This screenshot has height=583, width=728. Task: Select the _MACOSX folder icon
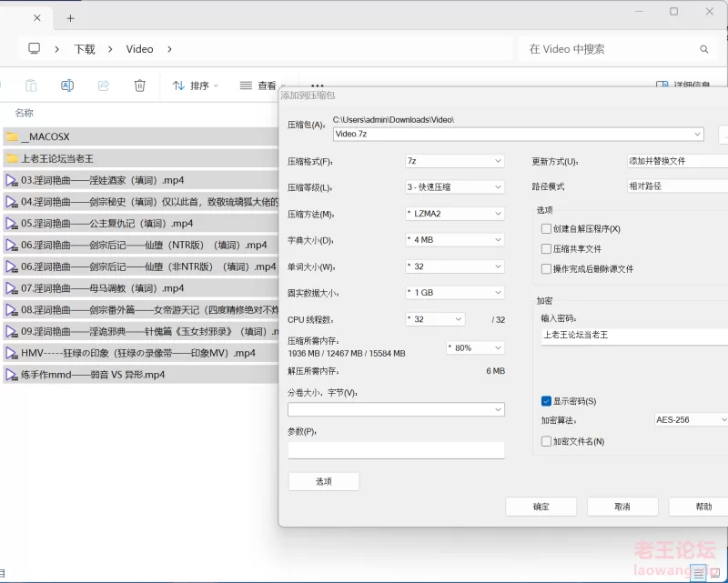tap(12, 136)
